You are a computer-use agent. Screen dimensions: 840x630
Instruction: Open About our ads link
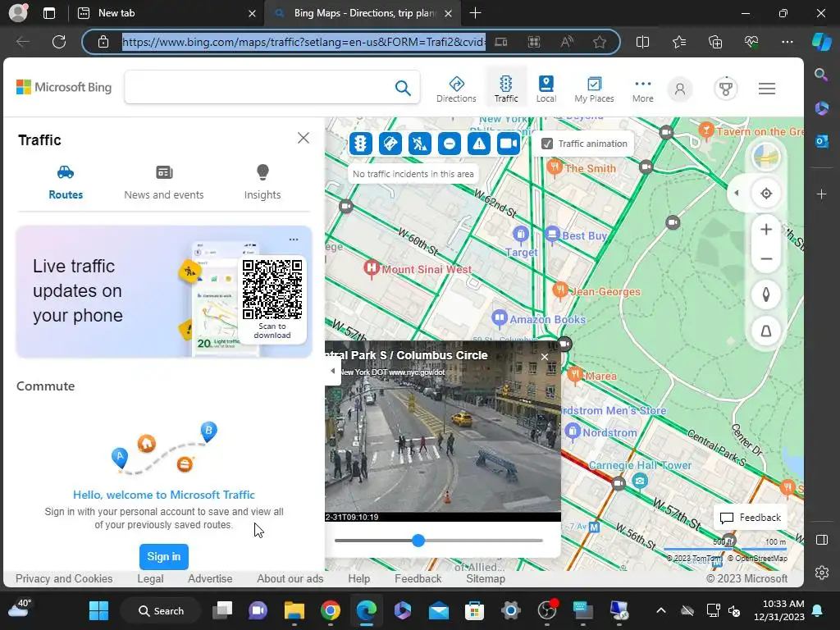290,578
